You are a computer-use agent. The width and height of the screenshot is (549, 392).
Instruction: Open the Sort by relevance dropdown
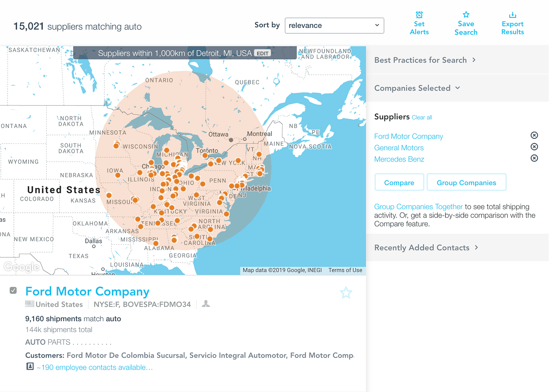click(334, 26)
